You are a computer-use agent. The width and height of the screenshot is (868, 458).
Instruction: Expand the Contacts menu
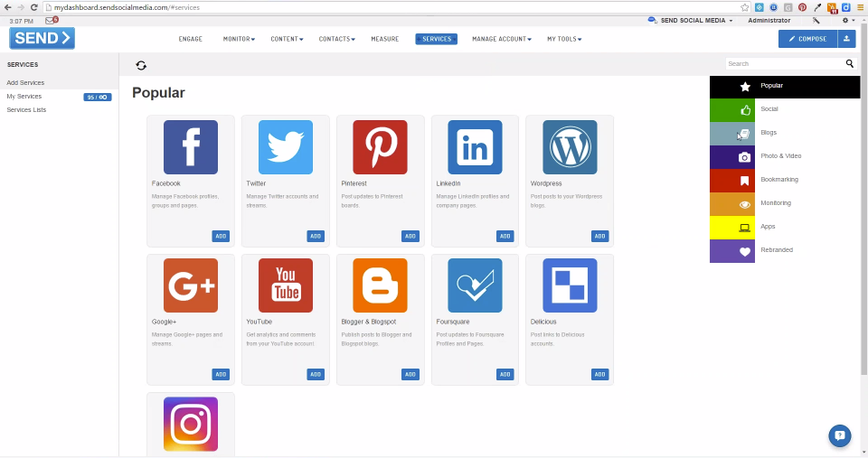[336, 39]
